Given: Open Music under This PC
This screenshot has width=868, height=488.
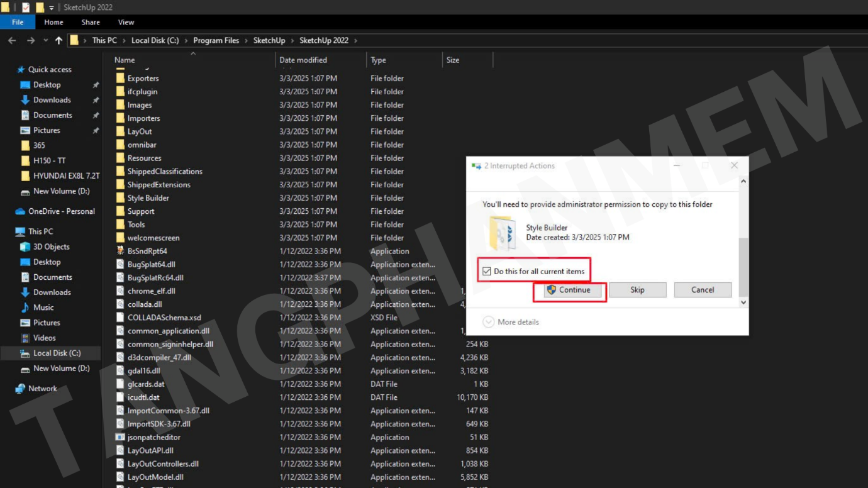Looking at the screenshot, I should click(x=43, y=308).
